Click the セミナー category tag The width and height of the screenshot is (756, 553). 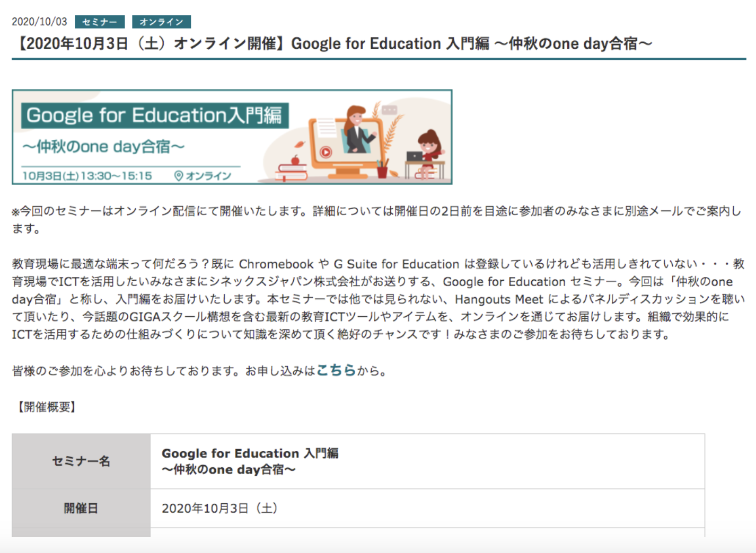point(100,22)
